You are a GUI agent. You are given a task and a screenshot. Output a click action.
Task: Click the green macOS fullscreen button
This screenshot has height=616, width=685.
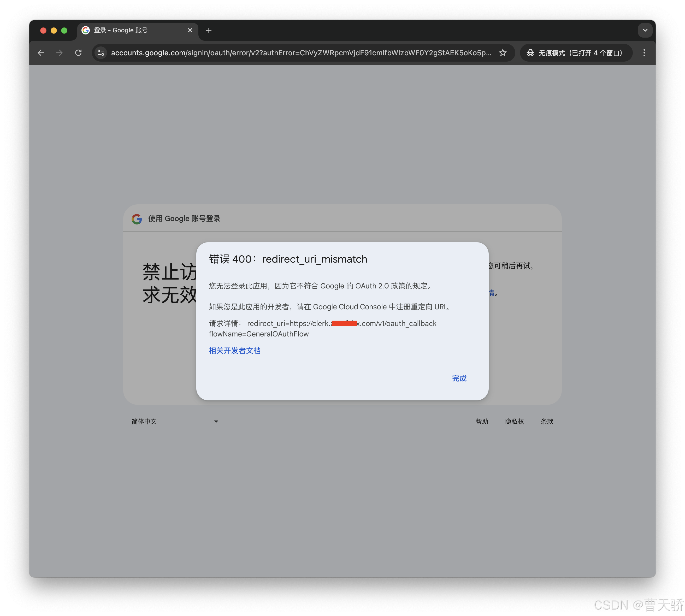pos(64,31)
